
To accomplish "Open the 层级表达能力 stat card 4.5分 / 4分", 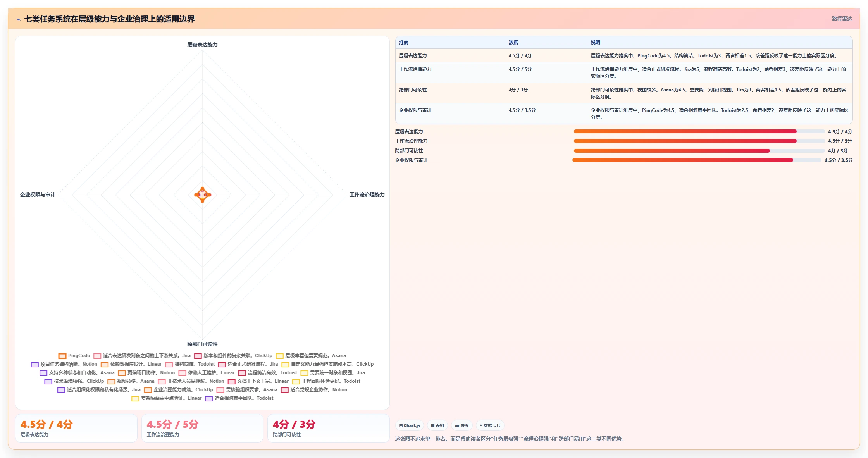I will coord(76,428).
